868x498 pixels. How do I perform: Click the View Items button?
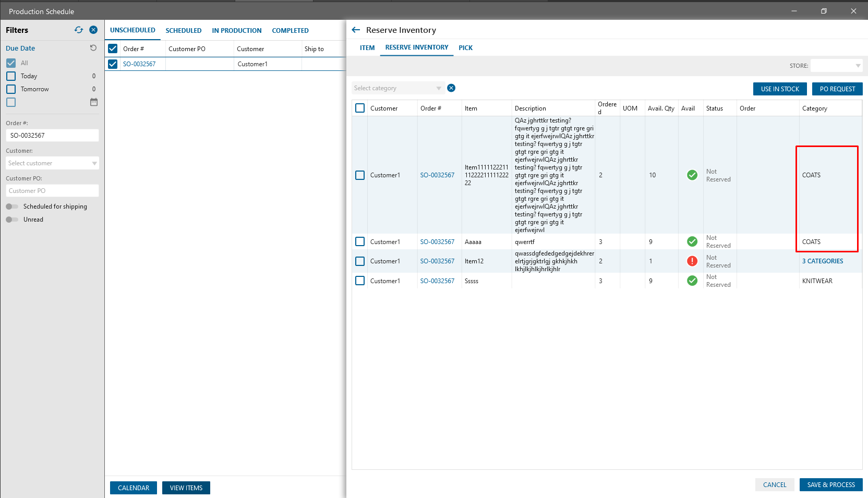tap(186, 488)
